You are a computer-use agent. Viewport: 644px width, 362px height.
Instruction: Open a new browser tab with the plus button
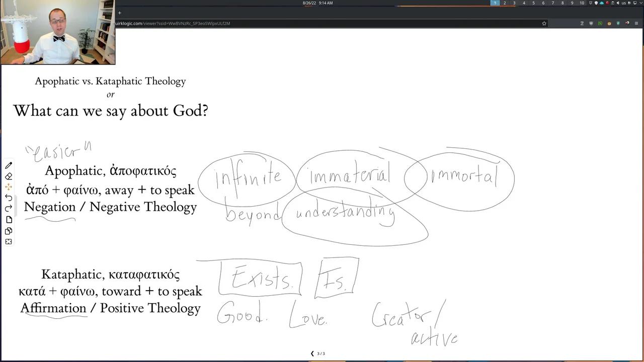(119, 13)
